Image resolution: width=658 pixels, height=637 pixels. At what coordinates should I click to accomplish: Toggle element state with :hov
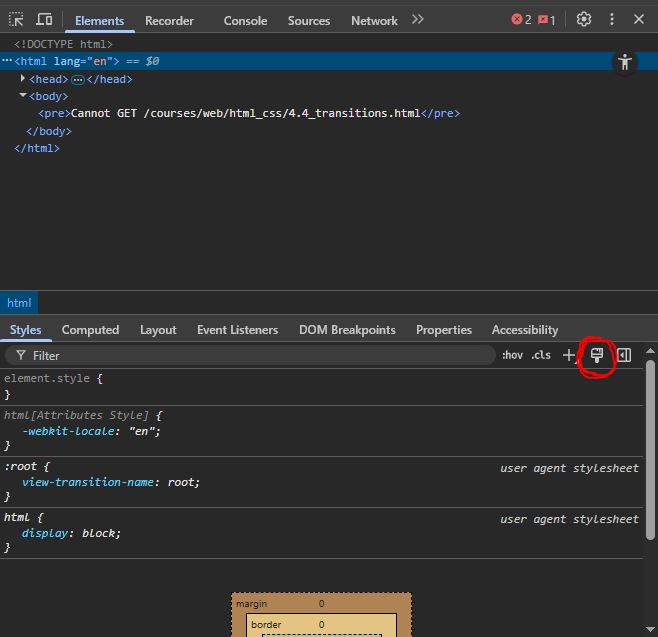coord(512,355)
